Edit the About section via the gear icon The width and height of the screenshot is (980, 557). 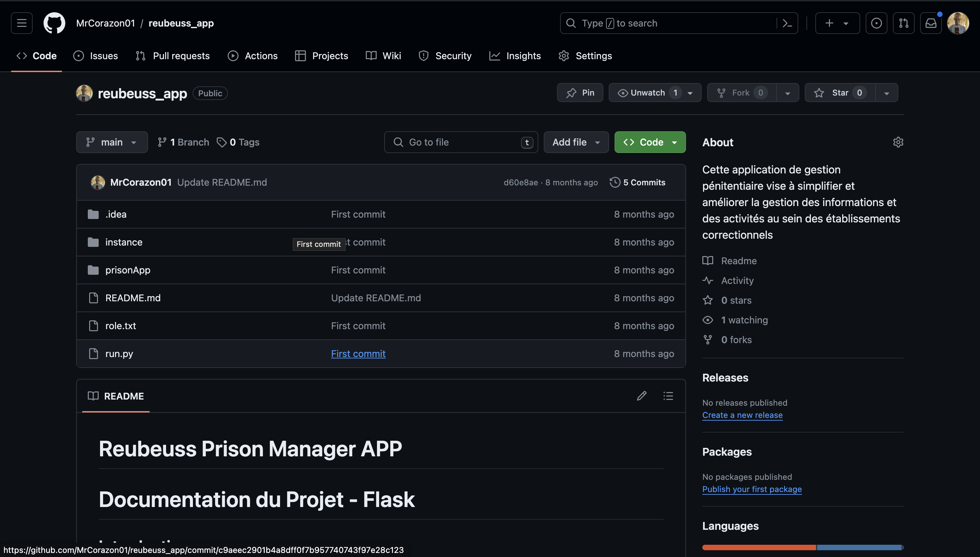pyautogui.click(x=898, y=142)
